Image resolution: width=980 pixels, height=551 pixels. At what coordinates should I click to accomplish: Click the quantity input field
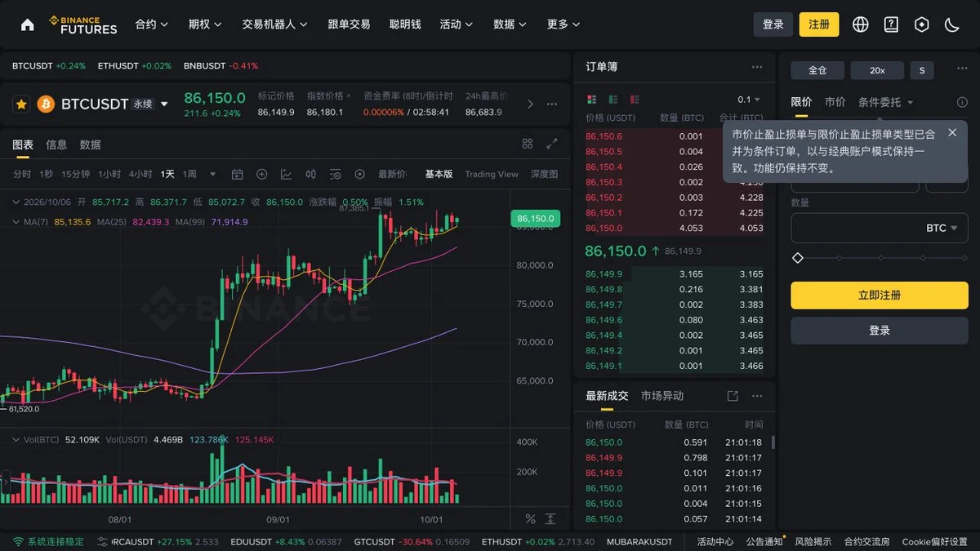point(880,229)
